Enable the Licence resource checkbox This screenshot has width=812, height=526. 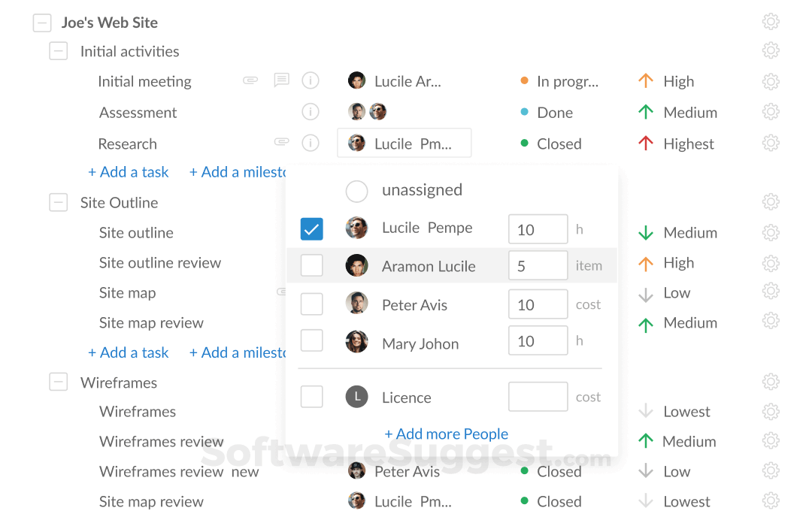point(311,397)
